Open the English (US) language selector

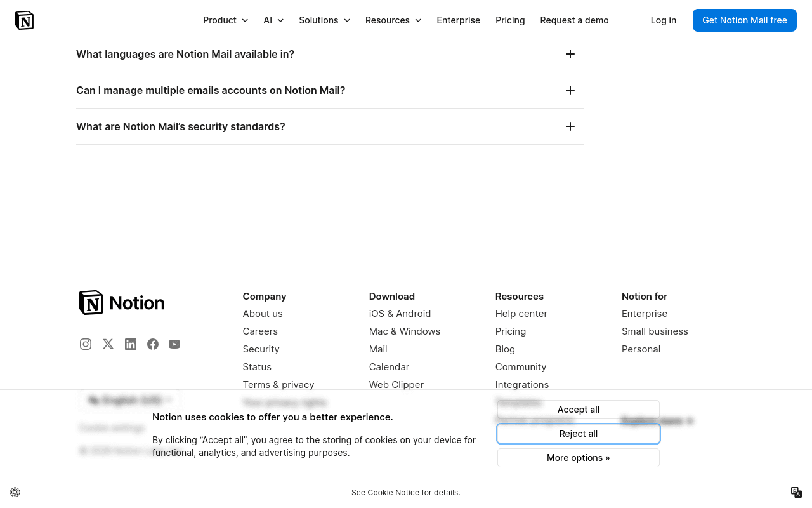(x=130, y=400)
